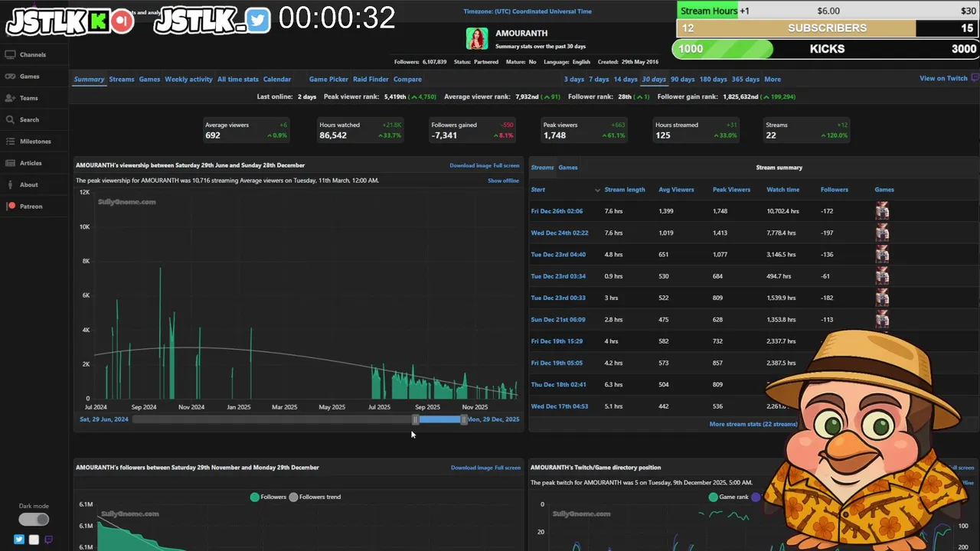Select the 180 days time range
This screenshot has width=980, height=551.
pos(714,79)
